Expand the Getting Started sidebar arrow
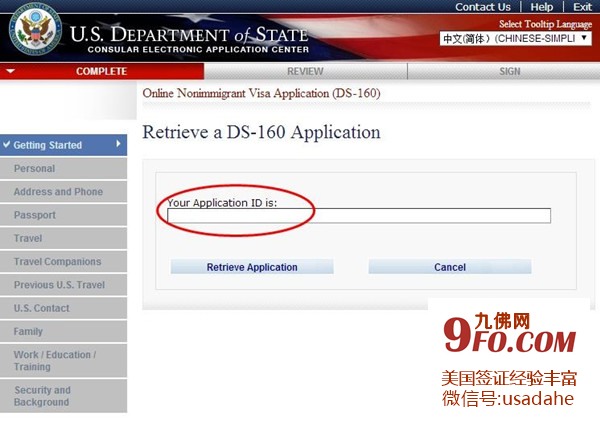Viewport: 600px width, 432px height. coord(119,145)
